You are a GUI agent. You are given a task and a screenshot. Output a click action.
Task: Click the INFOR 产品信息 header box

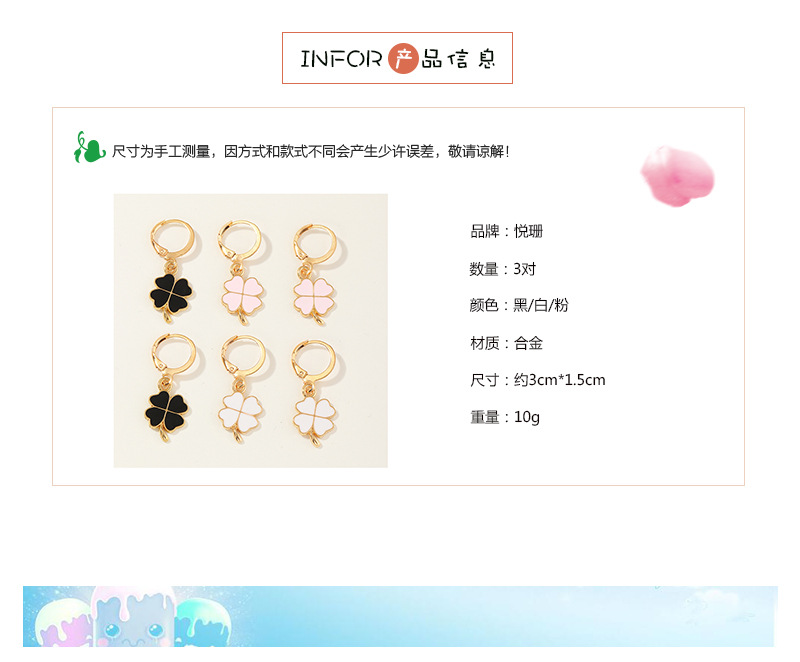point(397,58)
